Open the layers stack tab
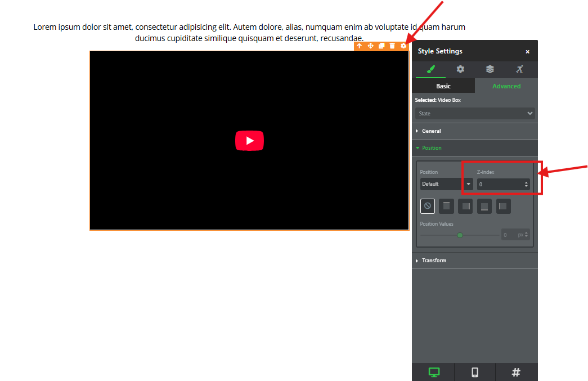588x381 pixels. (x=490, y=69)
